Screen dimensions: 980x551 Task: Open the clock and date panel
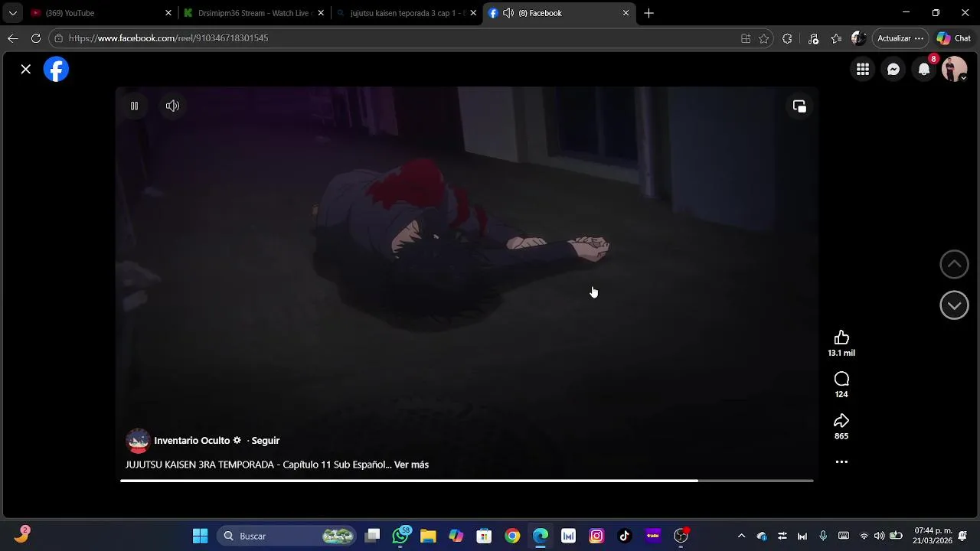(933, 536)
